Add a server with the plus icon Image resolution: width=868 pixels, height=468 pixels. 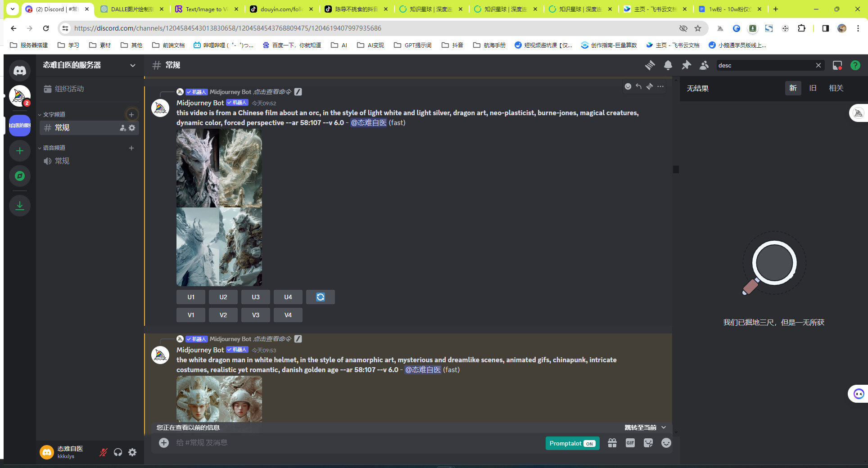[20, 151]
